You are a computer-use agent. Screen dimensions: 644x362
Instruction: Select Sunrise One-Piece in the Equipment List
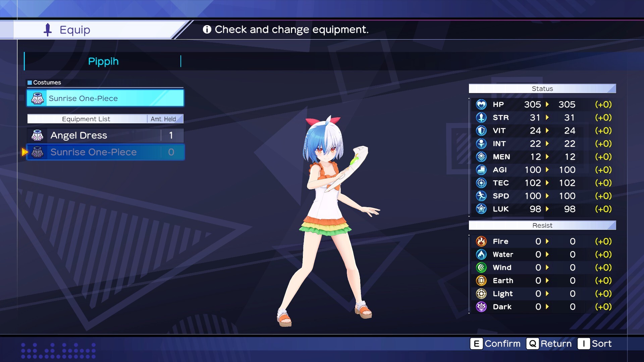point(94,152)
